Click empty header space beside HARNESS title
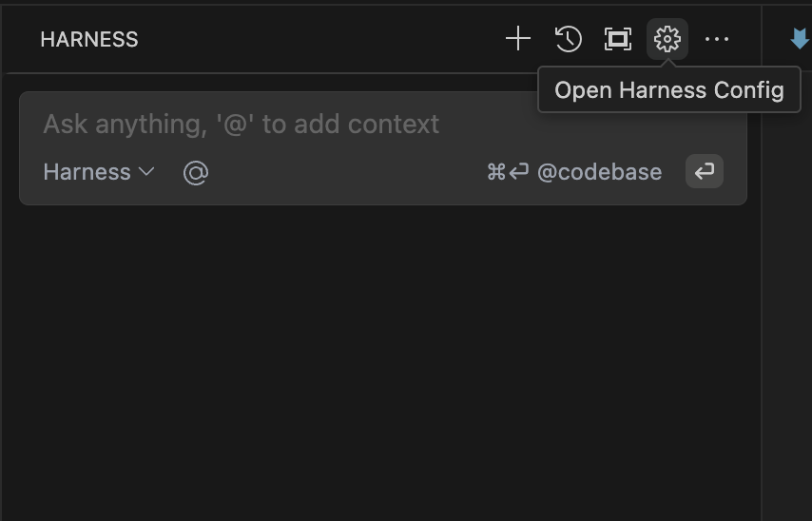 click(314, 39)
